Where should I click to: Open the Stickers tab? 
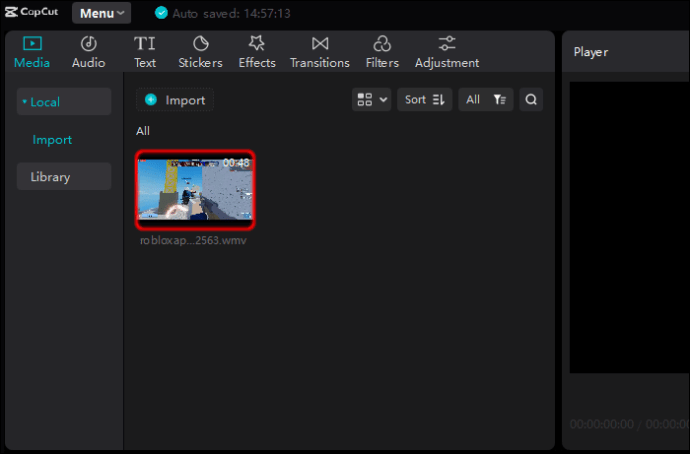(x=200, y=52)
